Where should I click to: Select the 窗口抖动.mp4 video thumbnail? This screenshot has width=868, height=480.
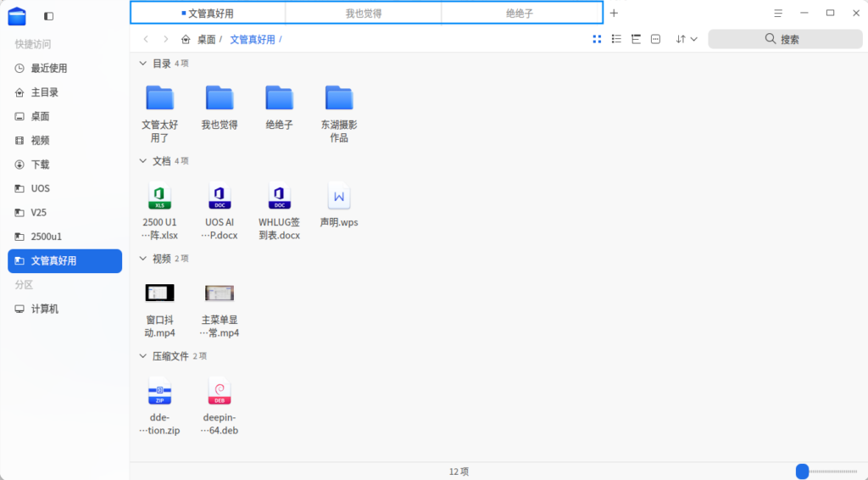click(159, 293)
